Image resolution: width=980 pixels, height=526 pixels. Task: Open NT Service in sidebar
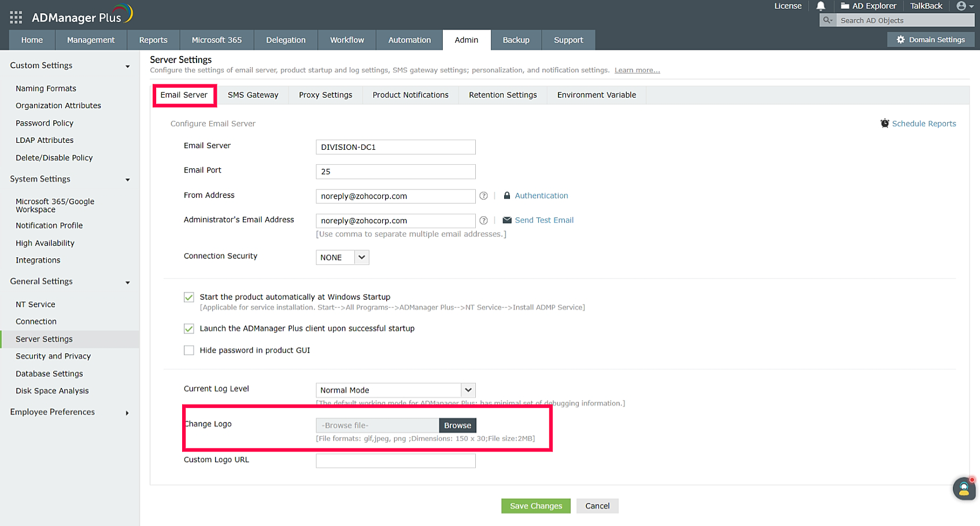[35, 305]
